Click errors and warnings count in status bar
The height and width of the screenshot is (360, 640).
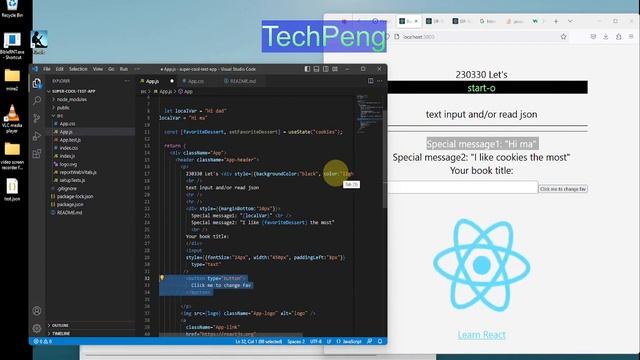click(x=42, y=341)
